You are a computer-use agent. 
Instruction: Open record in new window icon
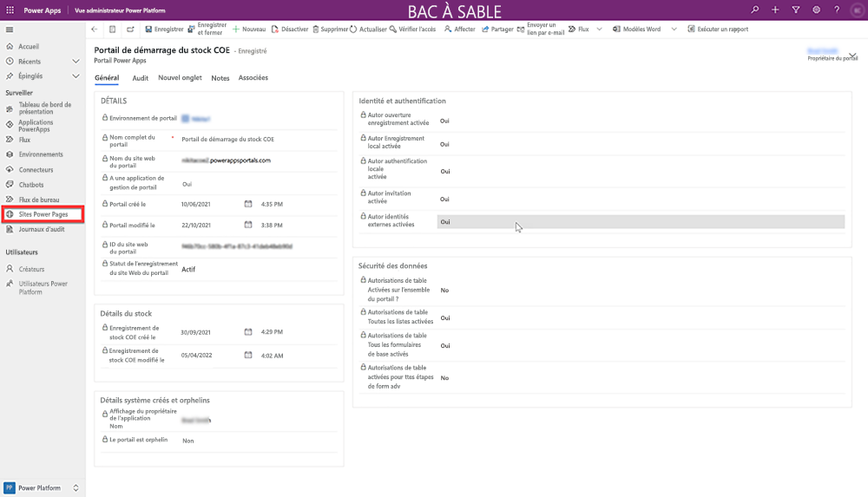pyautogui.click(x=130, y=29)
